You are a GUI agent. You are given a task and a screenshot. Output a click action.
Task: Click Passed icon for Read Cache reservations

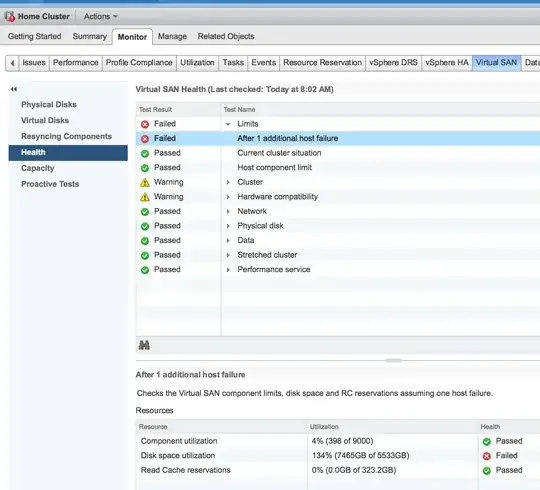coord(487,471)
